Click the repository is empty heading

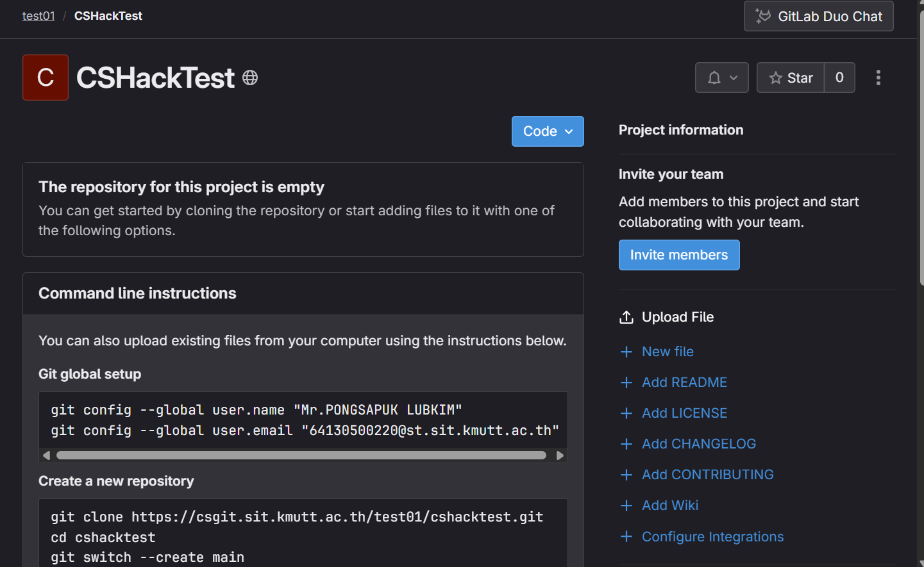(181, 187)
